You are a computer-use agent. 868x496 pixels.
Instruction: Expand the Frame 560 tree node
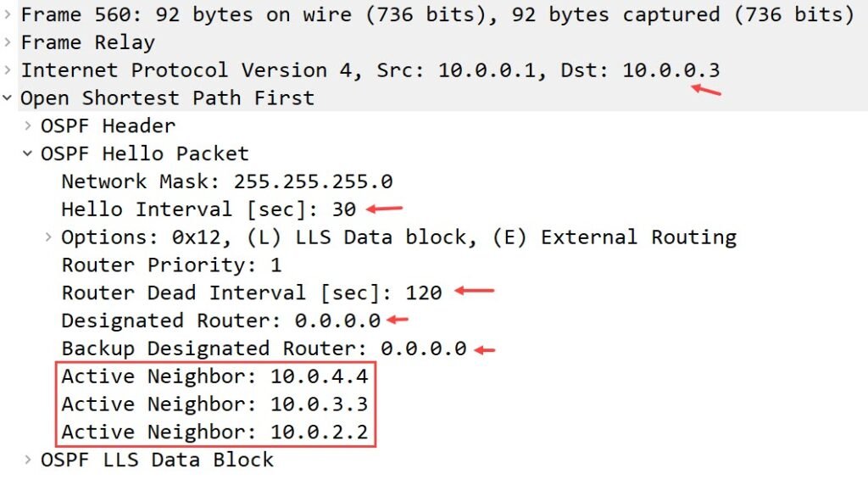tap(7, 14)
